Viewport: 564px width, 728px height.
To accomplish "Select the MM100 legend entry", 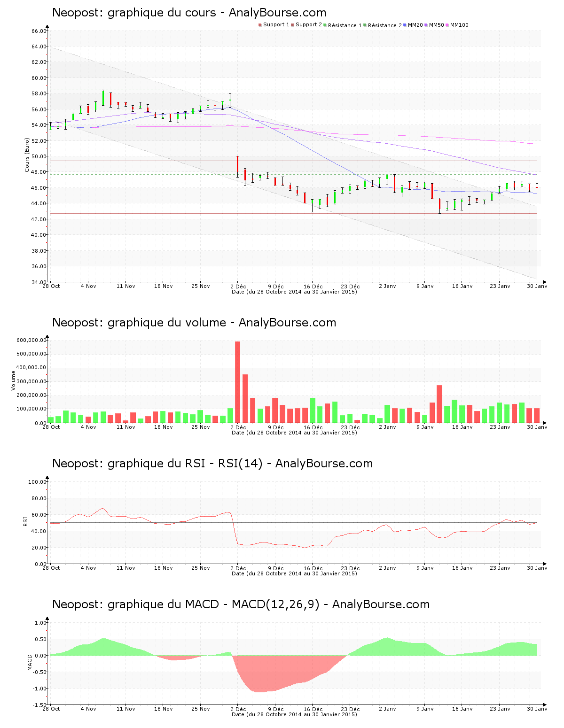I will click(x=457, y=25).
